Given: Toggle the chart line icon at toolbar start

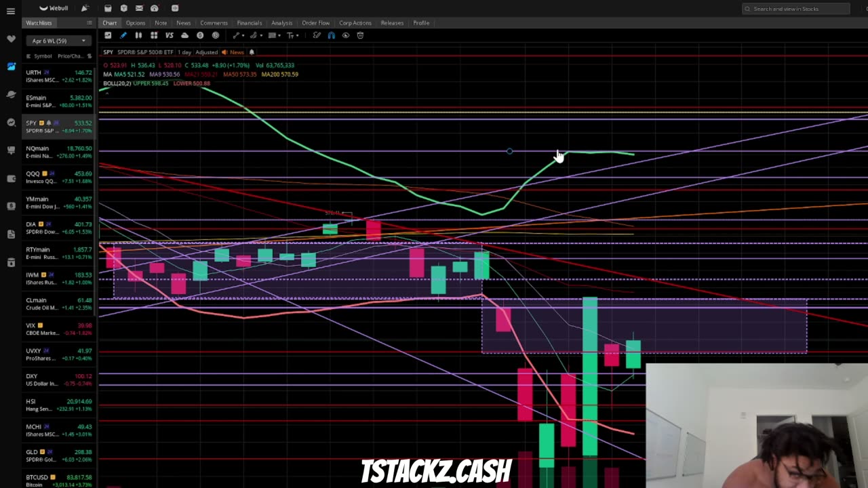Looking at the screenshot, I should (x=108, y=35).
